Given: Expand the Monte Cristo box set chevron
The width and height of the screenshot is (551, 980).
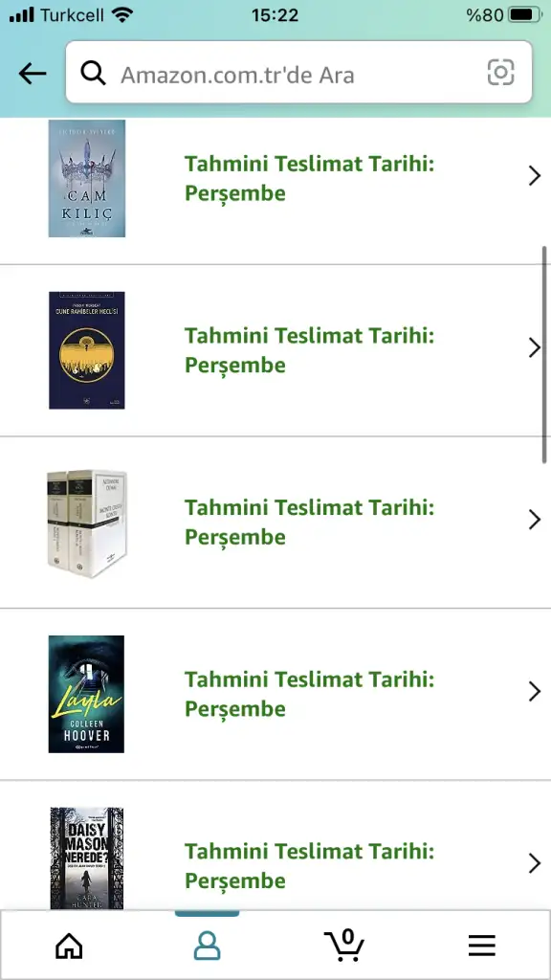Looking at the screenshot, I should pyautogui.click(x=534, y=520).
